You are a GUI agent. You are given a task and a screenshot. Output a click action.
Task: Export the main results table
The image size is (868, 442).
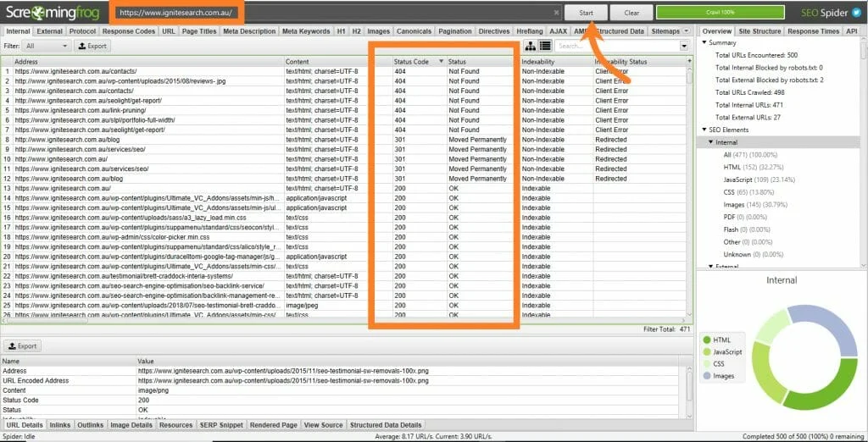tap(92, 46)
